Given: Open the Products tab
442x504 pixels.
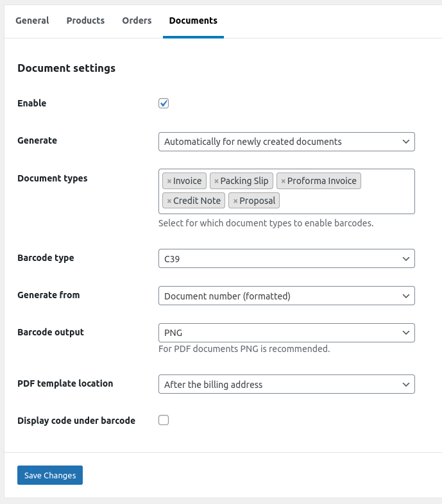Looking at the screenshot, I should tap(85, 21).
